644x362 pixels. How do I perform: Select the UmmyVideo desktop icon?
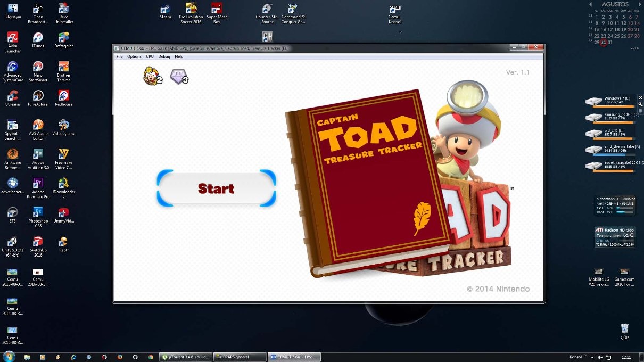63,215
